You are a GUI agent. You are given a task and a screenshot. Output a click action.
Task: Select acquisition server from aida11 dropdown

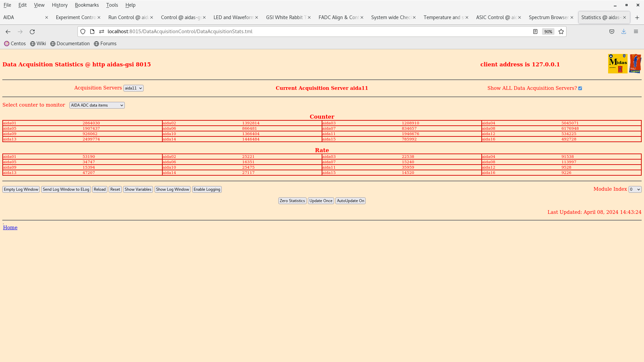coord(133,88)
